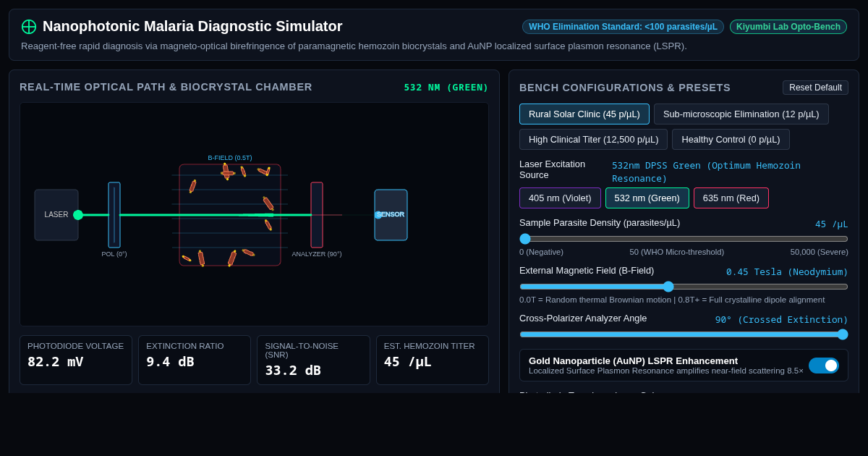Adjust the Sample Parasite Density slider

coord(684,239)
